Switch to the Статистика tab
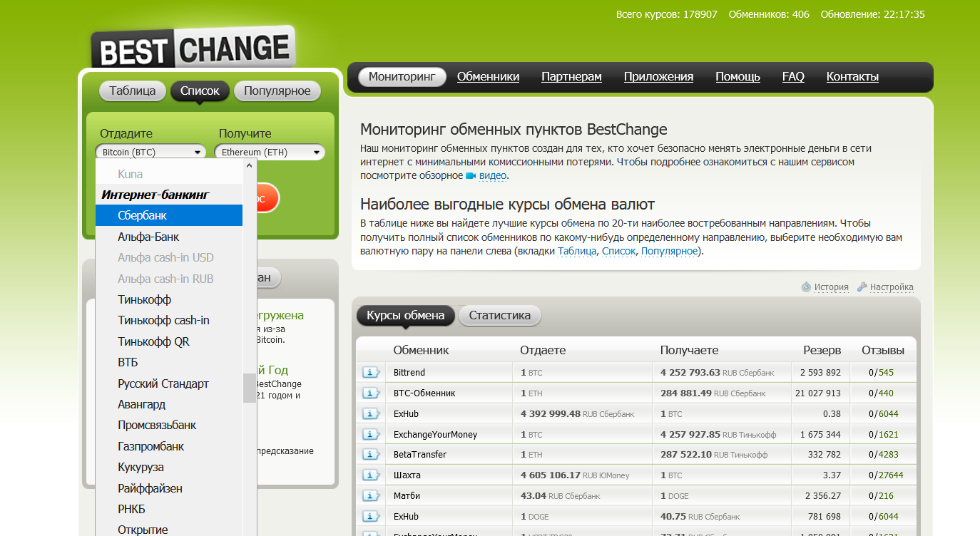Screen dimensions: 980x536 pos(499,316)
